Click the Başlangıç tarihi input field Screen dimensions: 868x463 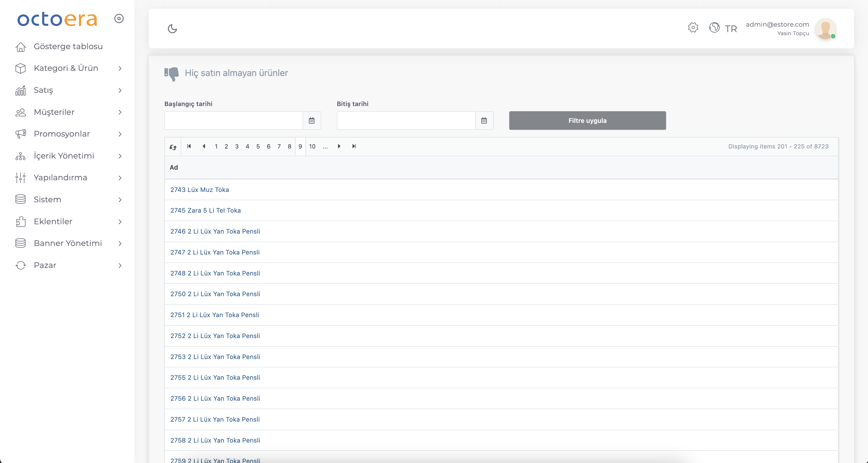[x=233, y=120]
